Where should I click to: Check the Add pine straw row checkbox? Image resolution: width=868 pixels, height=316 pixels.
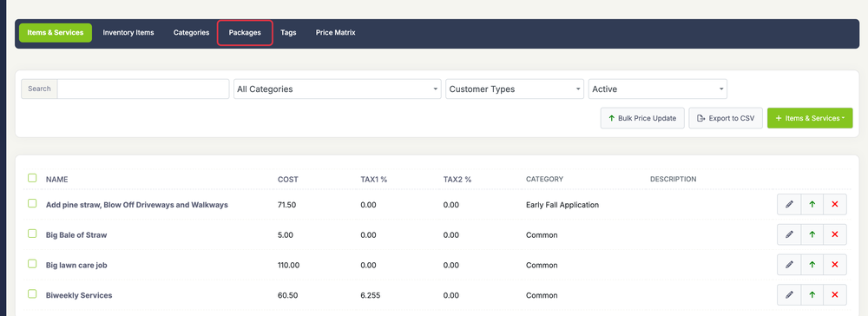32,204
